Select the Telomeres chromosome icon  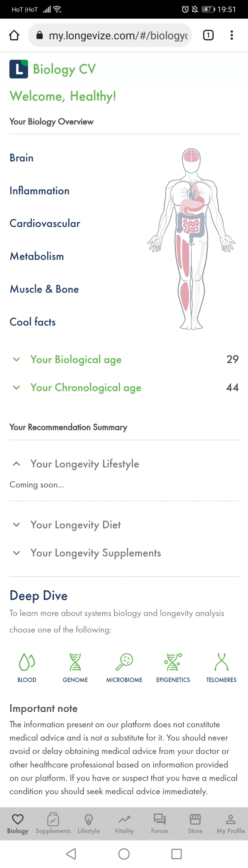(221, 662)
